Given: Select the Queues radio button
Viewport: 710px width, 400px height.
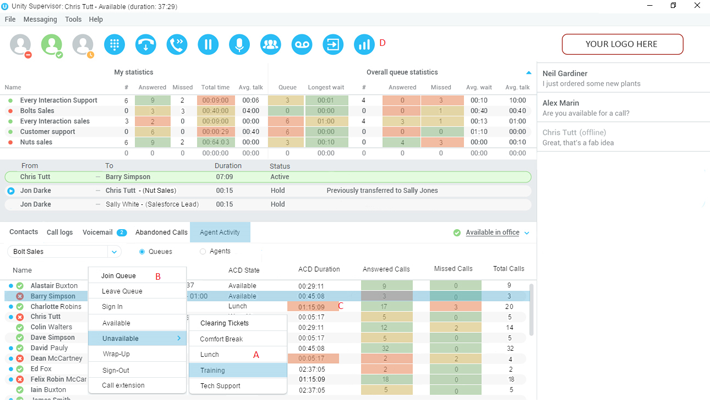Looking at the screenshot, I should [142, 251].
